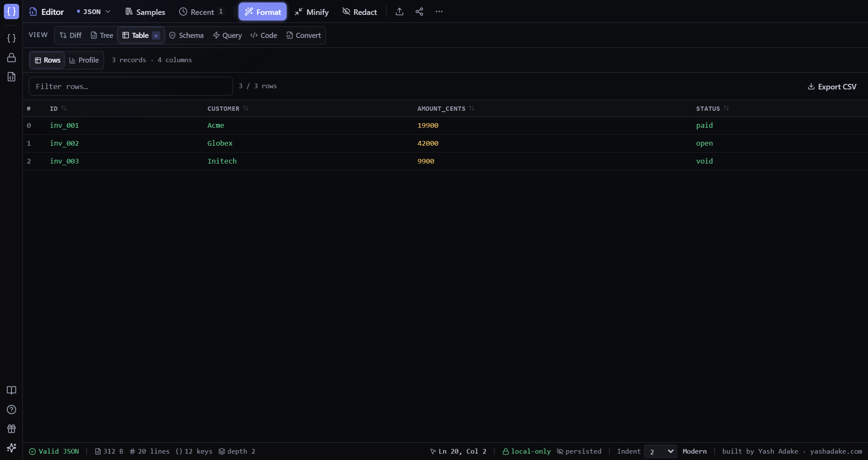Open the more options ellipsis menu

(x=439, y=11)
